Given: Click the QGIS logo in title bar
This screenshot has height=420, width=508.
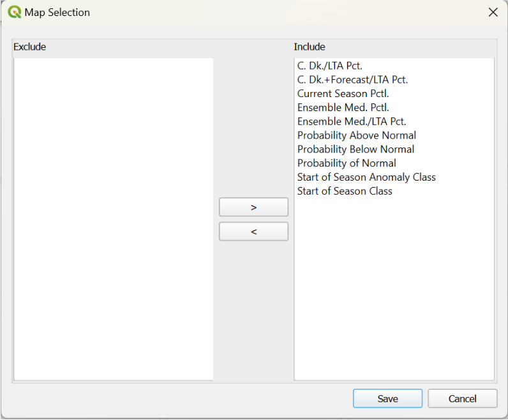Looking at the screenshot, I should [x=14, y=12].
